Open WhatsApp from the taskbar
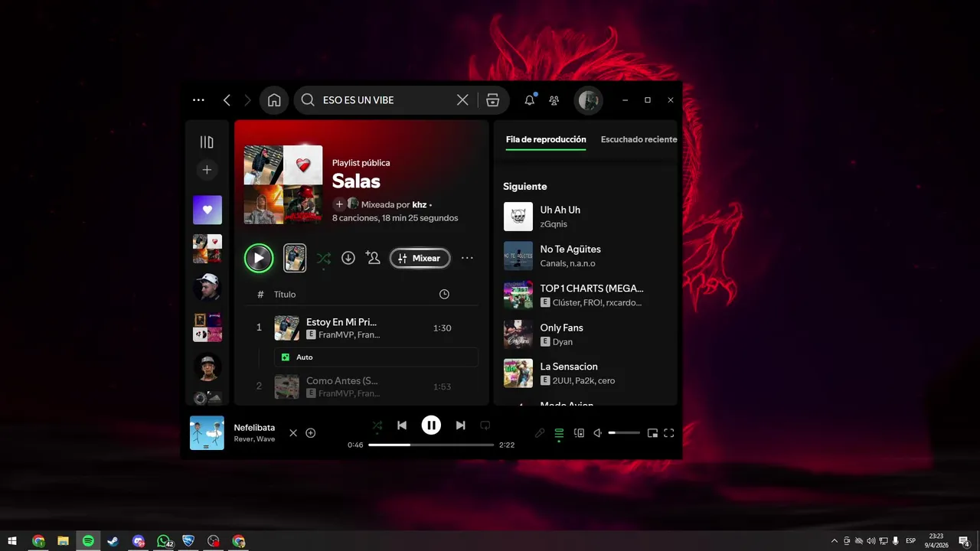The height and width of the screenshot is (551, 980). (163, 541)
